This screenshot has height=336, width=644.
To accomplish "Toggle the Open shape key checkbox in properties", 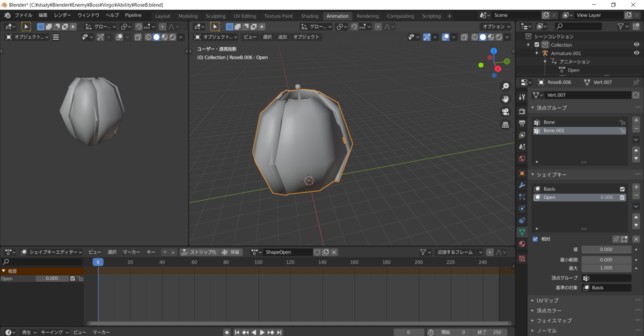I will tap(623, 198).
